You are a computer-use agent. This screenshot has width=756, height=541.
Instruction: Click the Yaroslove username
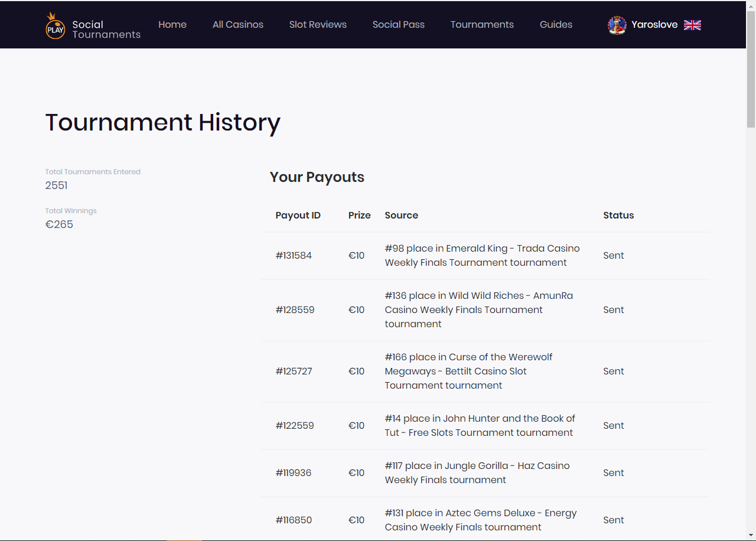(x=654, y=25)
